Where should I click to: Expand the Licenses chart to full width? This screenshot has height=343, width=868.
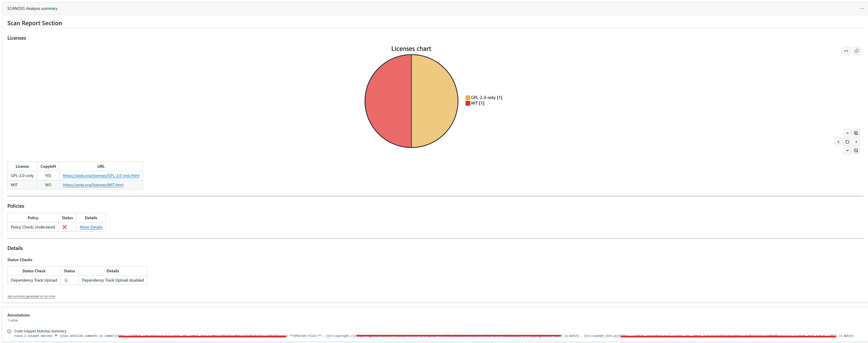(846, 51)
